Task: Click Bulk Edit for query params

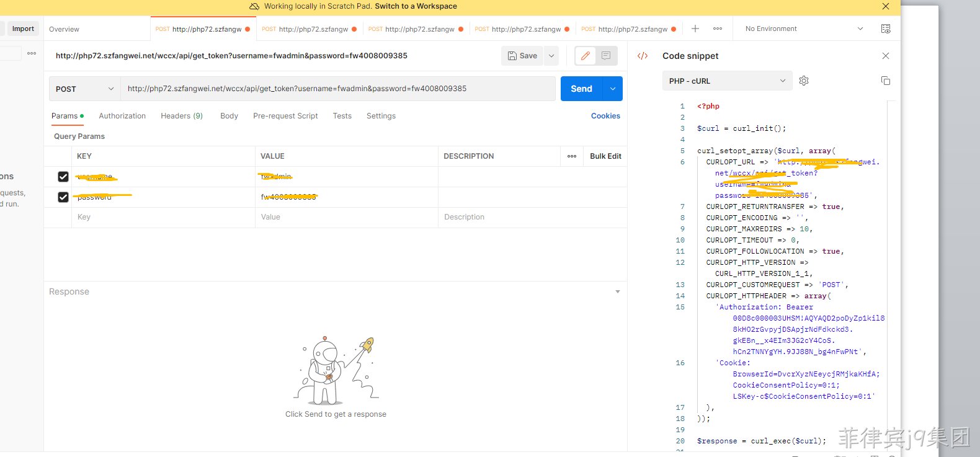Action: (x=605, y=156)
